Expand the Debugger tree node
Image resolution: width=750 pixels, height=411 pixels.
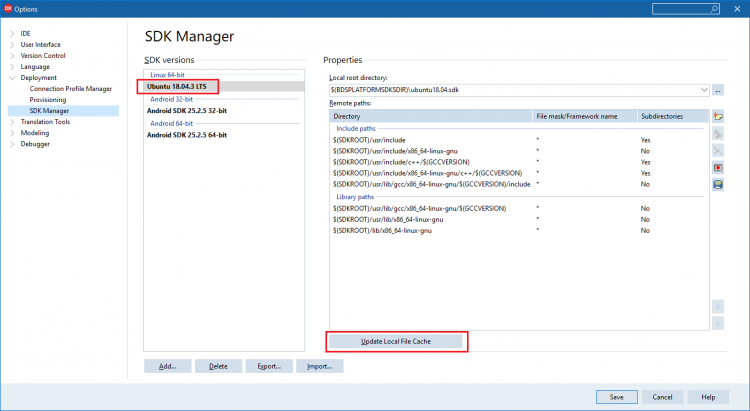click(x=12, y=144)
